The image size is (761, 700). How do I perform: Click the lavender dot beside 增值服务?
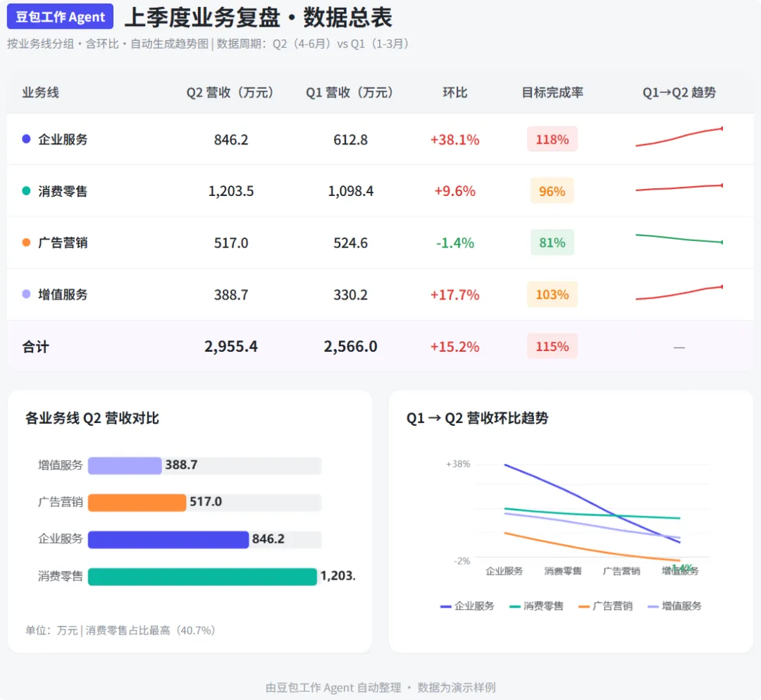click(27, 294)
